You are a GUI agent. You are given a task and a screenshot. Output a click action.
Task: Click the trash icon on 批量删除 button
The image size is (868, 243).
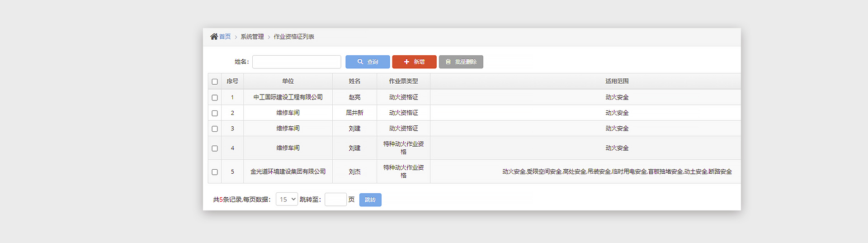point(448,62)
